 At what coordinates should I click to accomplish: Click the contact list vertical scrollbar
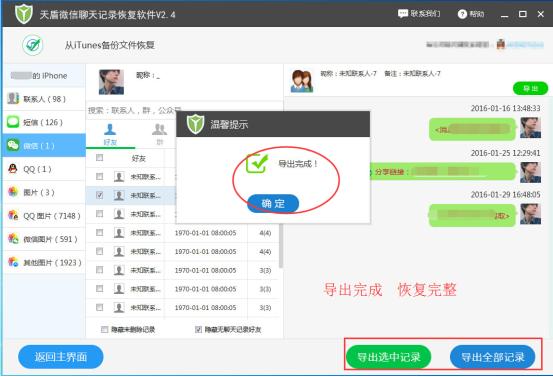coord(281,246)
